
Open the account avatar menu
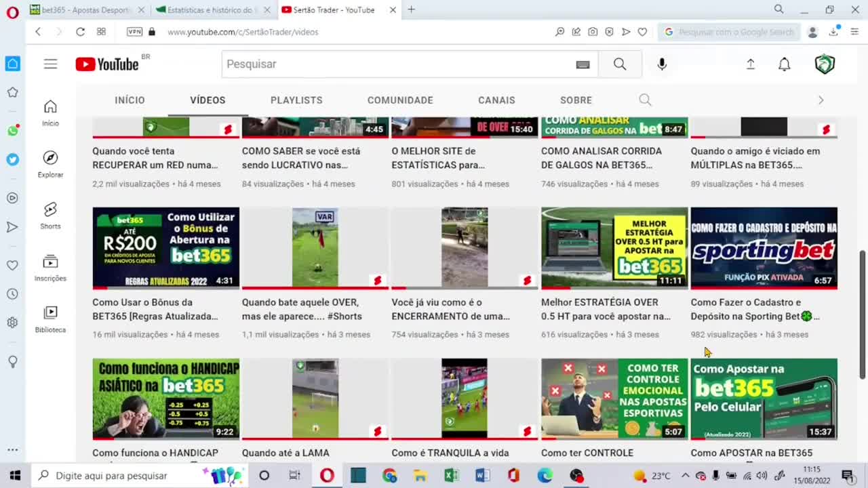click(825, 64)
